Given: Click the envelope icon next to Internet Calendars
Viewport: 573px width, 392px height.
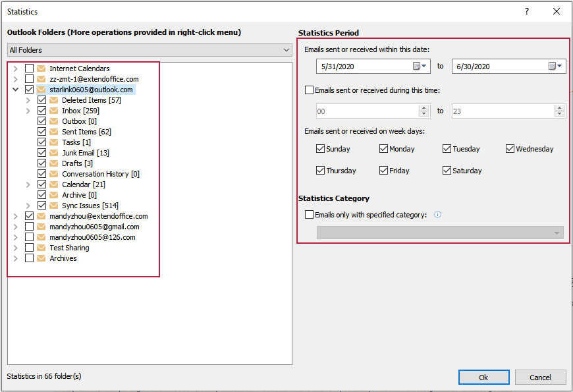Looking at the screenshot, I should coord(41,69).
